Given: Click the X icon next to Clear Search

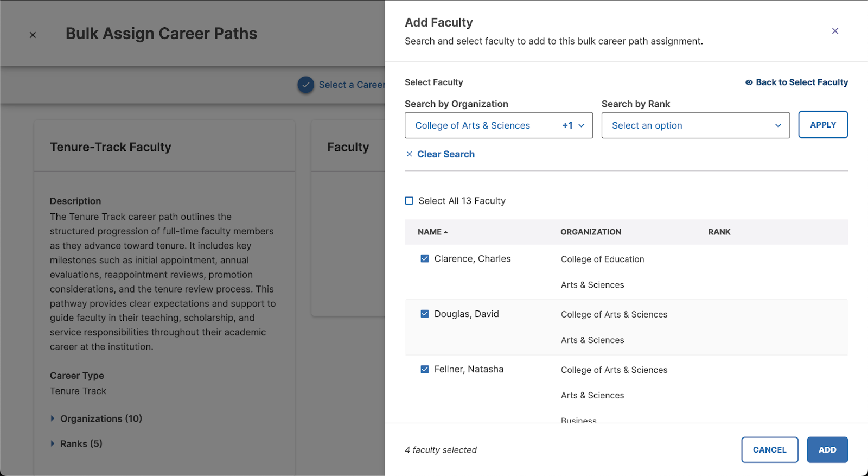Looking at the screenshot, I should pos(410,154).
